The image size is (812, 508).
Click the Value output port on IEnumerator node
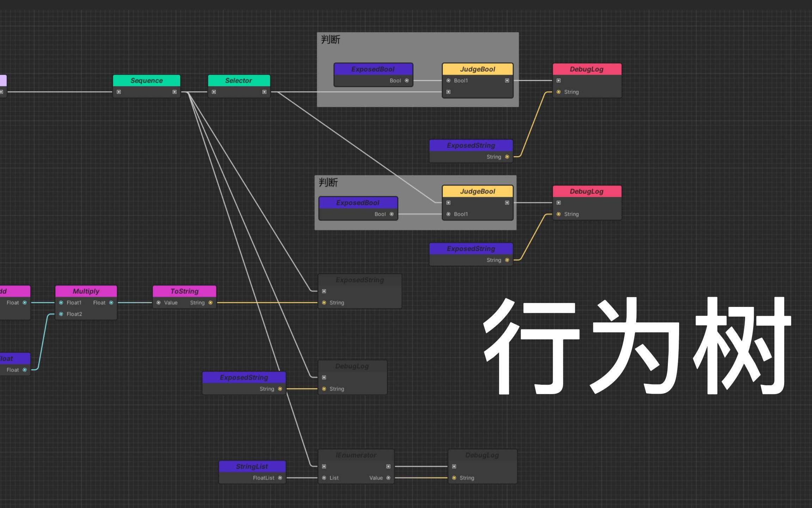389,478
